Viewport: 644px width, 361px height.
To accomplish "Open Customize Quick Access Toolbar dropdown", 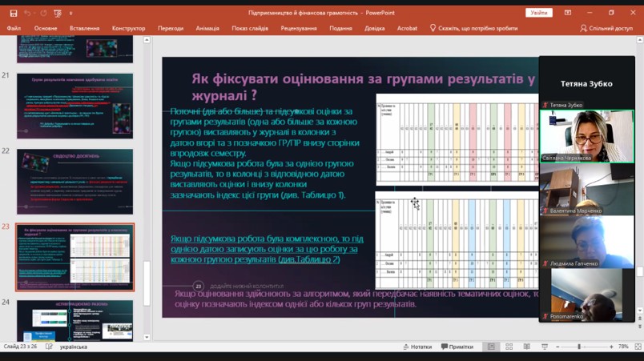I will pos(70,13).
